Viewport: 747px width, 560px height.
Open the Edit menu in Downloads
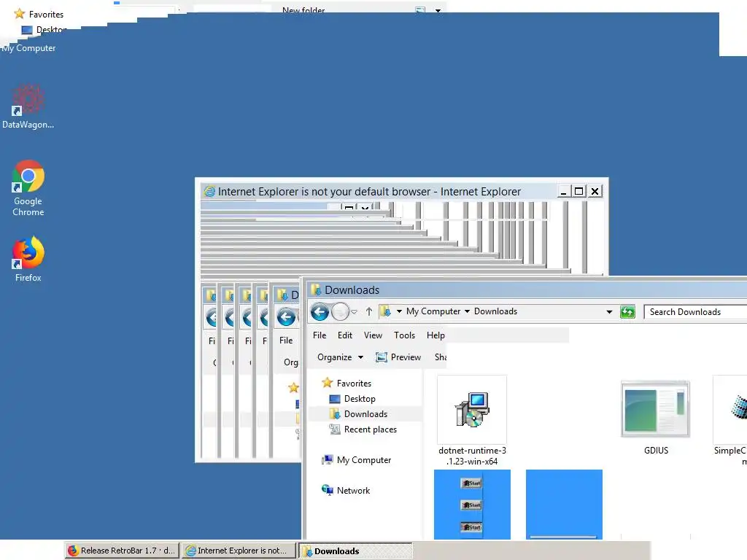[x=345, y=335]
